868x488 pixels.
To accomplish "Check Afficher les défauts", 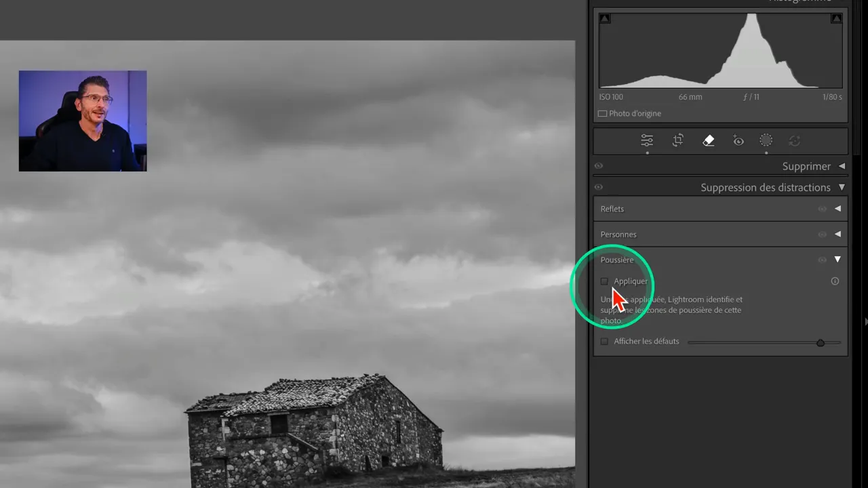I will 604,342.
